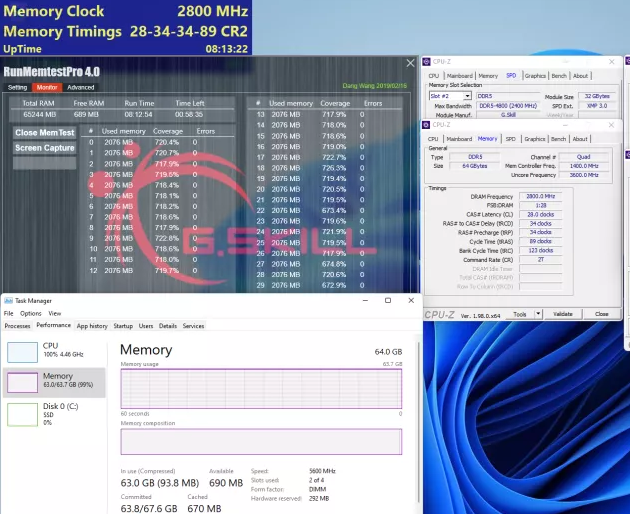Click Time Left value in RunMemtestPro
Screen dimensions: 630x514
[x=189, y=115]
